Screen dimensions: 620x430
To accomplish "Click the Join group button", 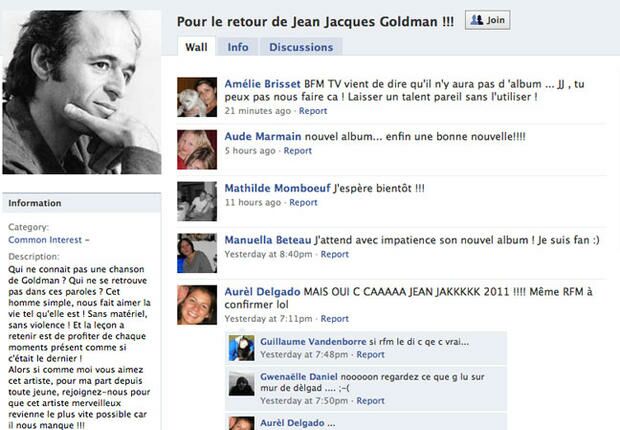I will pos(488,20).
